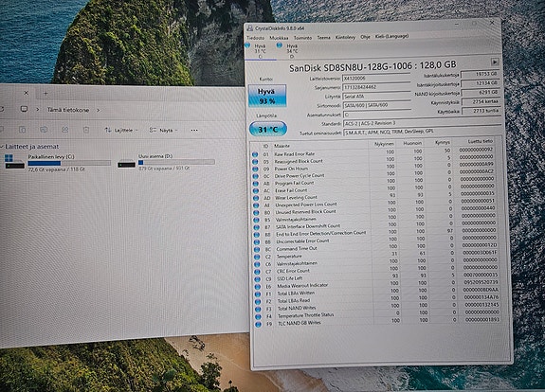This screenshot has height=392, width=545.
Task: Click the Uusi asema (D:) usage bar
Action: [x=176, y=162]
